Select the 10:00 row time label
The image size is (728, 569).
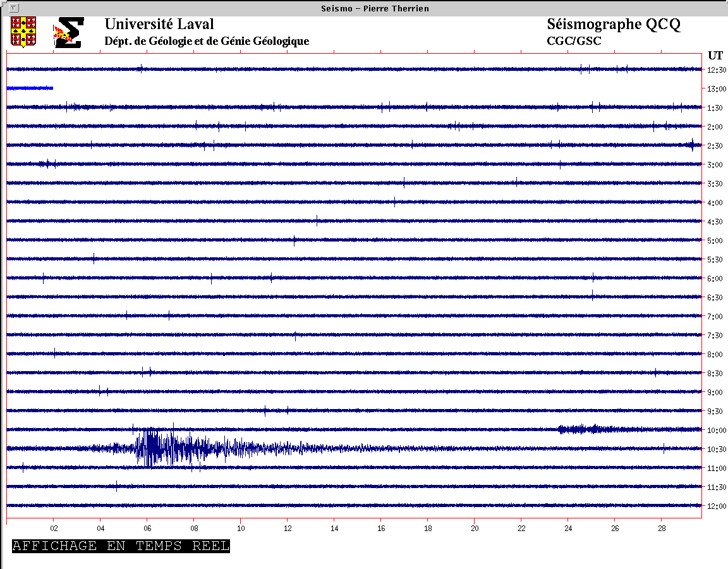[x=715, y=431]
